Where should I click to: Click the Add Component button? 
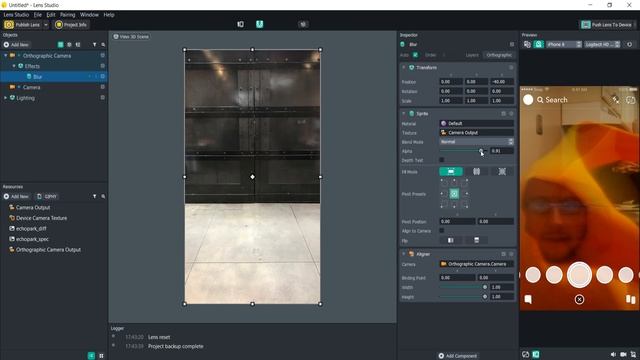[x=458, y=356]
